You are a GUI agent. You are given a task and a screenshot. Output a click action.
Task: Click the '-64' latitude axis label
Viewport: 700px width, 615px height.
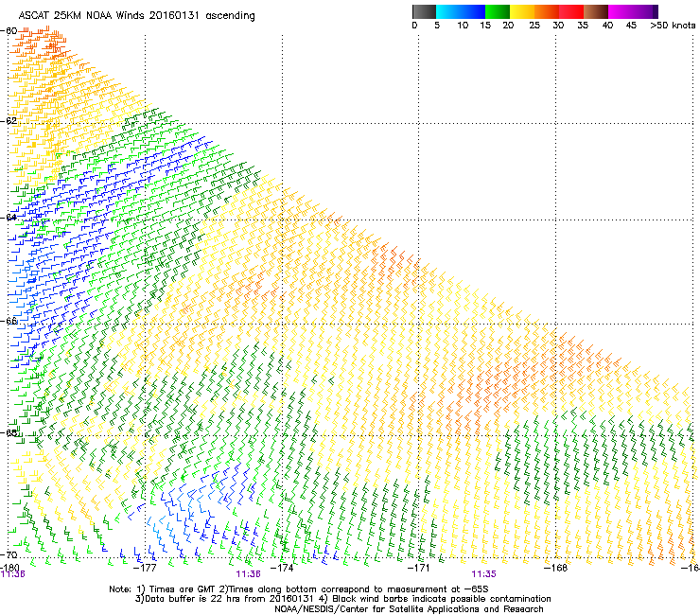coord(9,218)
